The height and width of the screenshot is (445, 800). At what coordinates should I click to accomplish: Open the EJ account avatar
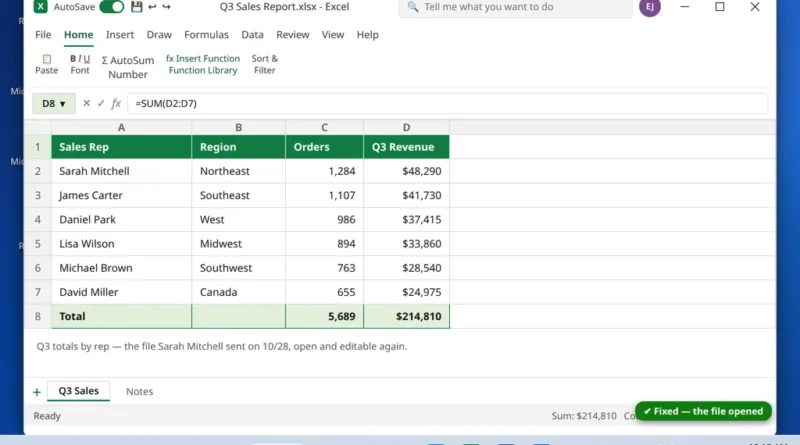tap(650, 7)
